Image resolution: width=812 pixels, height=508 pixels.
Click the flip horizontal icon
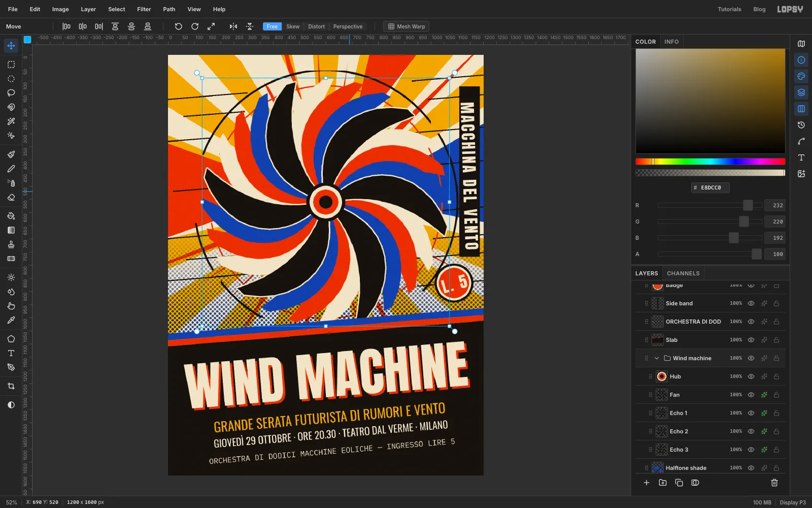click(233, 26)
